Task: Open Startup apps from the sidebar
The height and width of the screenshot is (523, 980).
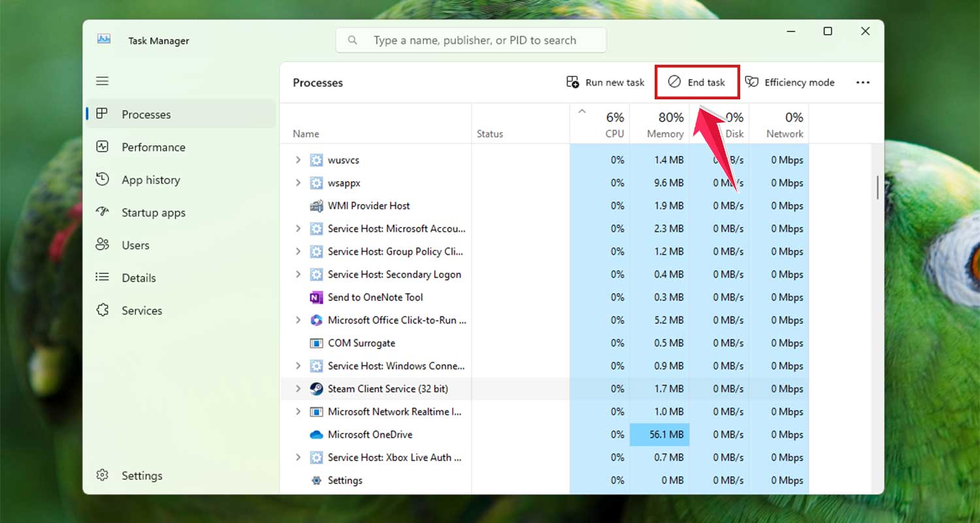Action: pyautogui.click(x=103, y=212)
